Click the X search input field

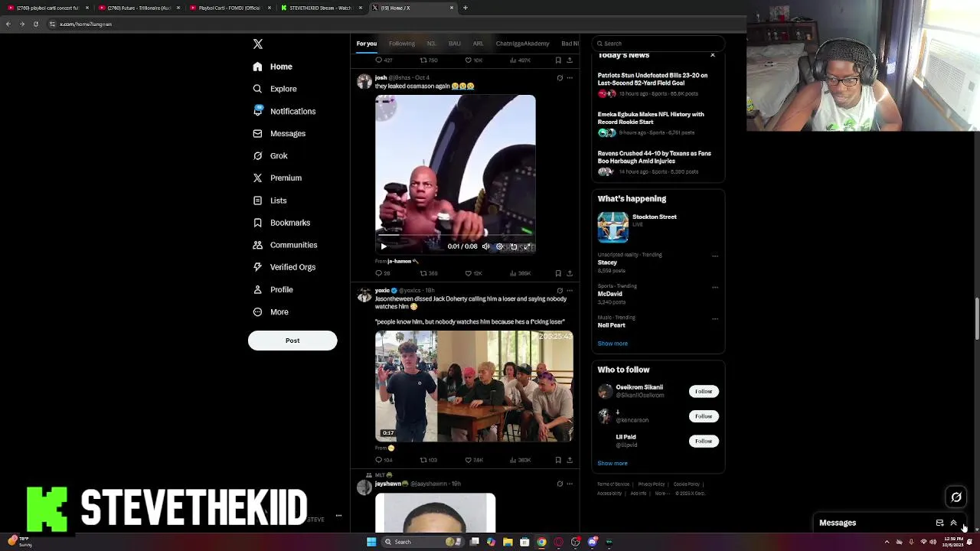pos(658,44)
